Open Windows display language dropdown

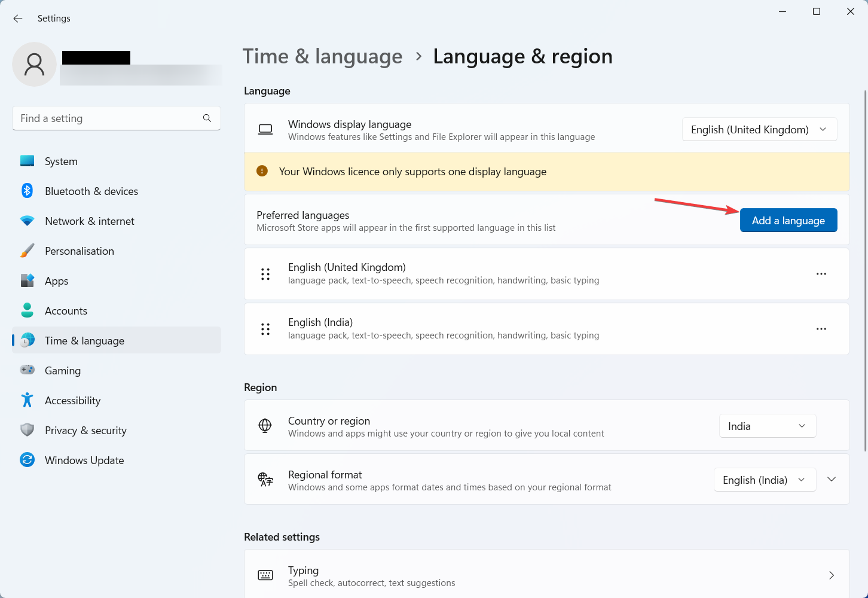coord(760,129)
